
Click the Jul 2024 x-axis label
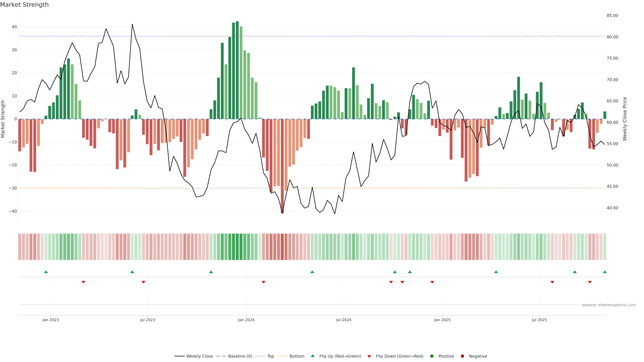(343, 320)
